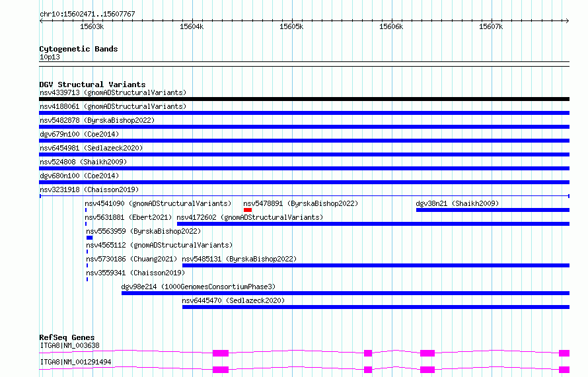This screenshot has height=377, width=588.
Task: Open gene ITGA8|NM_001291494 label
Action: pyautogui.click(x=75, y=362)
